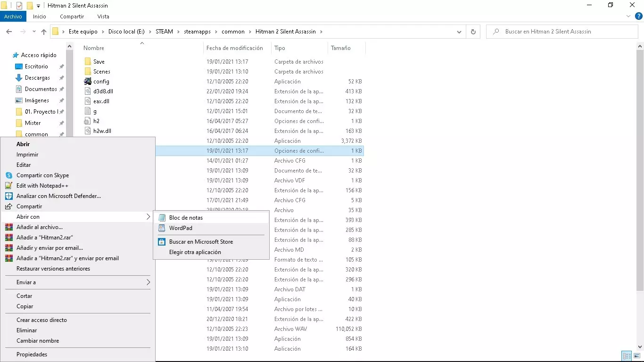Image resolution: width=644 pixels, height=362 pixels.
Task: Go up one folder level with the Up arrow
Action: tap(44, 32)
